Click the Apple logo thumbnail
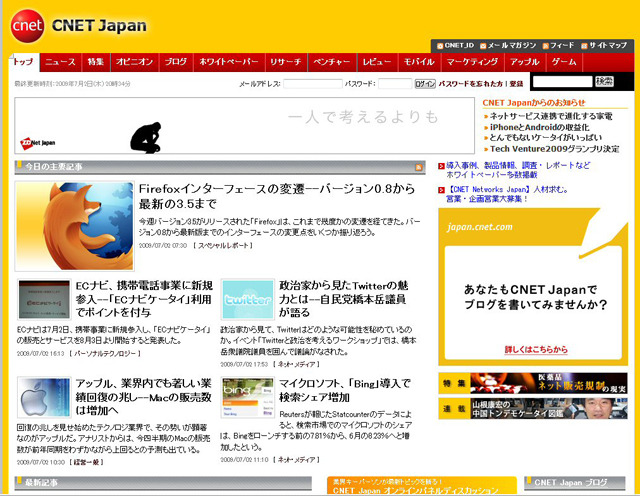The image size is (640, 496). coord(44,397)
